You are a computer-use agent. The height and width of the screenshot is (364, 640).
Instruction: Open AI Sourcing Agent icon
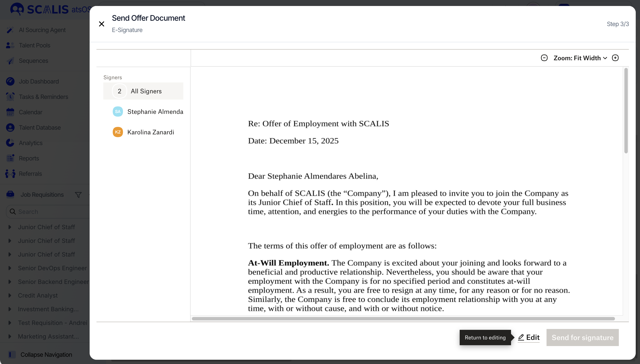pos(10,30)
